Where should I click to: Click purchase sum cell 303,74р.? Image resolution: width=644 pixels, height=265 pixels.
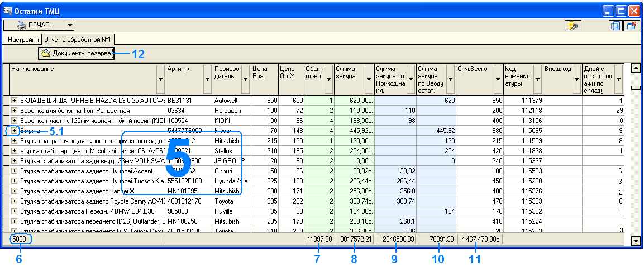coord(354,201)
